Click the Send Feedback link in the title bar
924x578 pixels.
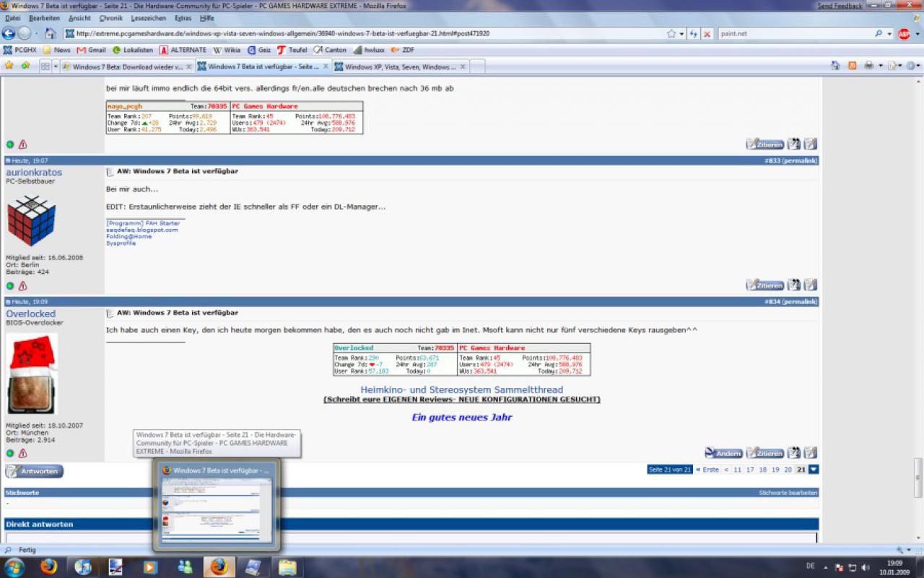pos(840,6)
